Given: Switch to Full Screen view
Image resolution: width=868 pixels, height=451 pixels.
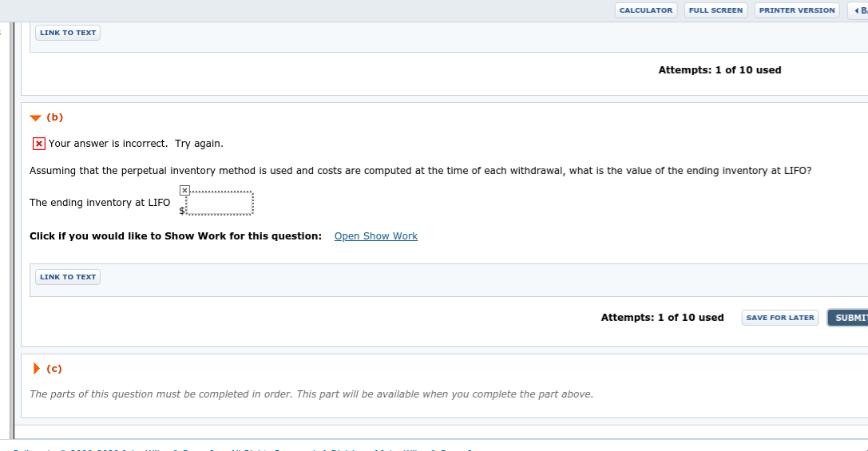Looking at the screenshot, I should click(x=715, y=10).
